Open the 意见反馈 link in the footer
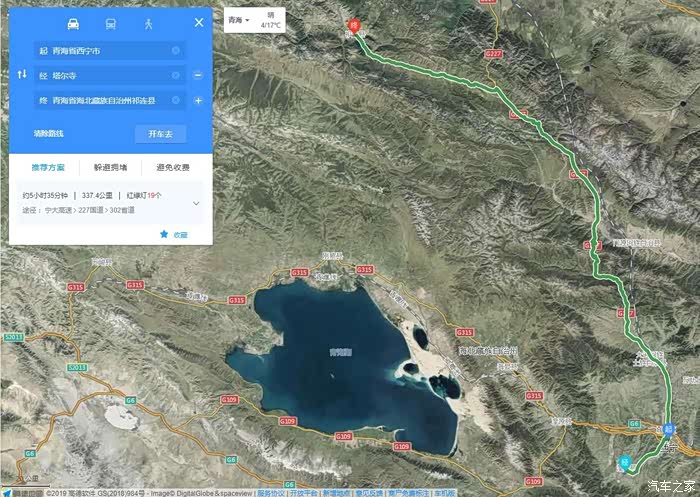Viewport: 700px width, 497px height. (x=369, y=493)
